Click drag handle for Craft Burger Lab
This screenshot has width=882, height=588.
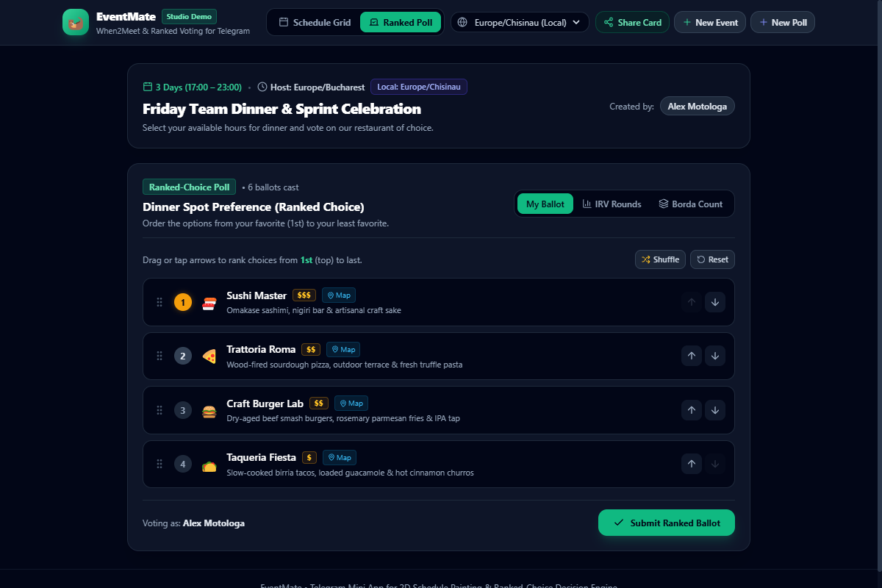click(x=159, y=410)
